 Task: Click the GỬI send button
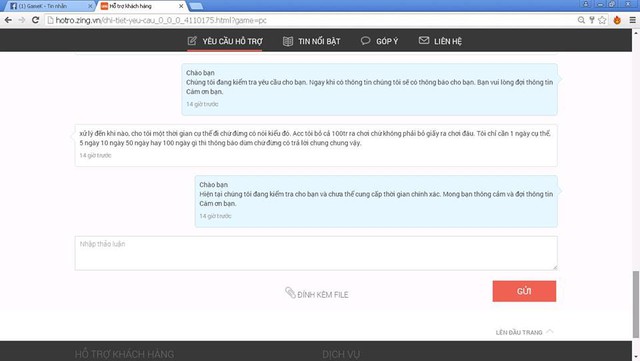pos(524,291)
